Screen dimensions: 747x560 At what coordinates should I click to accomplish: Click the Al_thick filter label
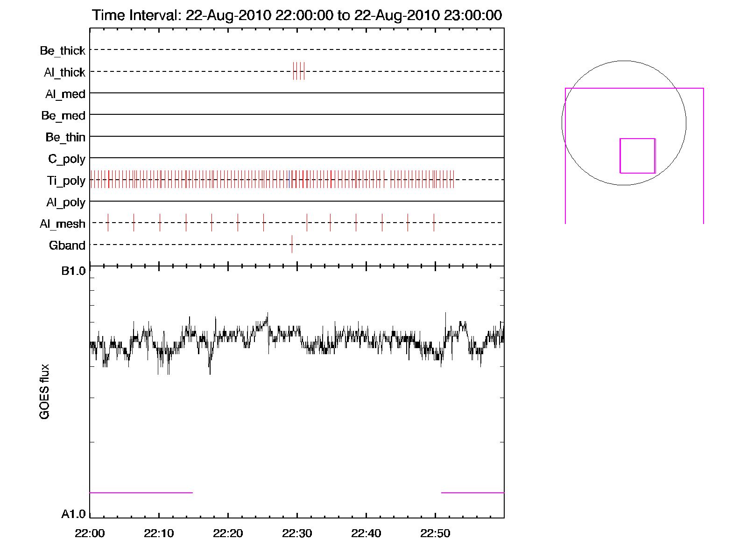[x=65, y=72]
